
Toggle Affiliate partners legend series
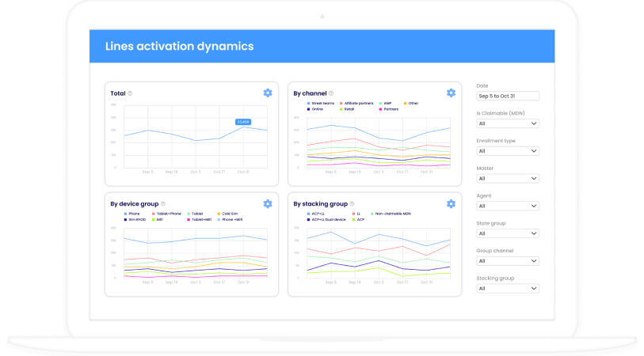click(356, 103)
